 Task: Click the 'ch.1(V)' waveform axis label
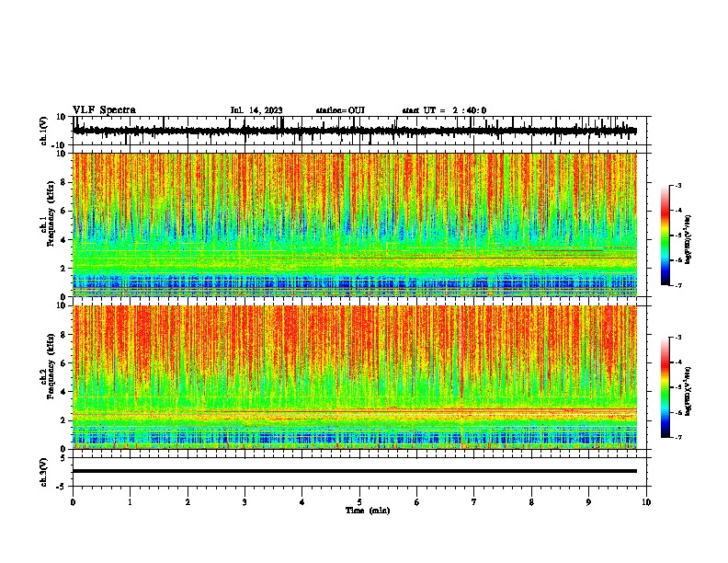pos(44,131)
